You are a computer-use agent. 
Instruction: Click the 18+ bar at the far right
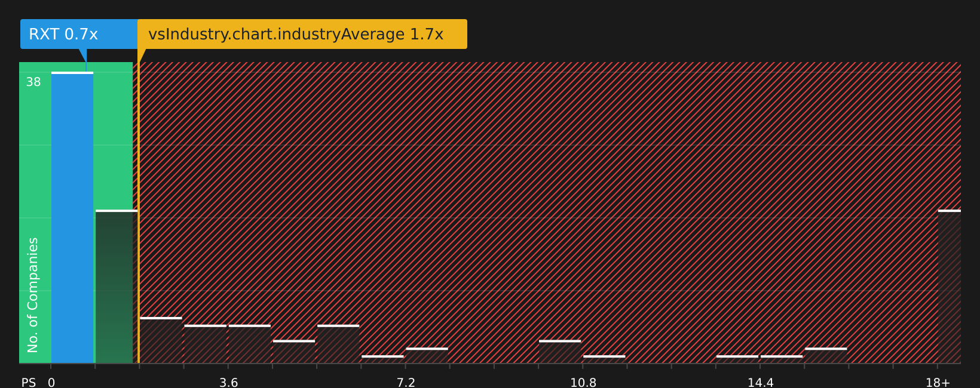(950, 287)
